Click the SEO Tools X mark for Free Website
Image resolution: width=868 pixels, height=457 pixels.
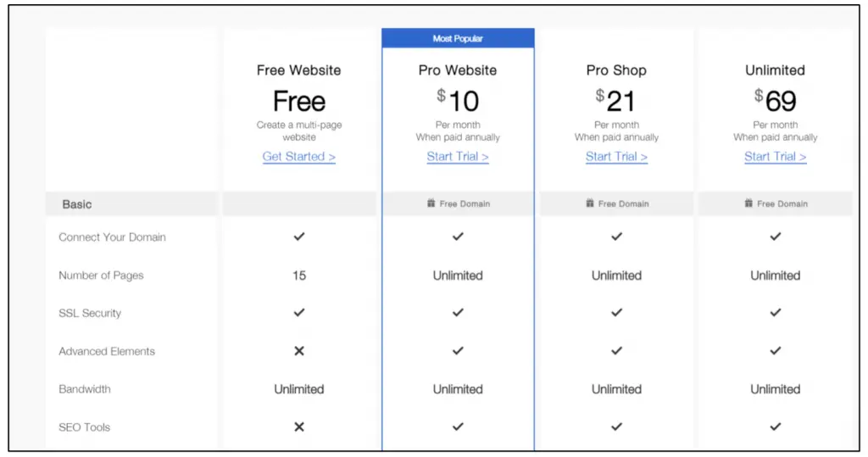click(299, 427)
